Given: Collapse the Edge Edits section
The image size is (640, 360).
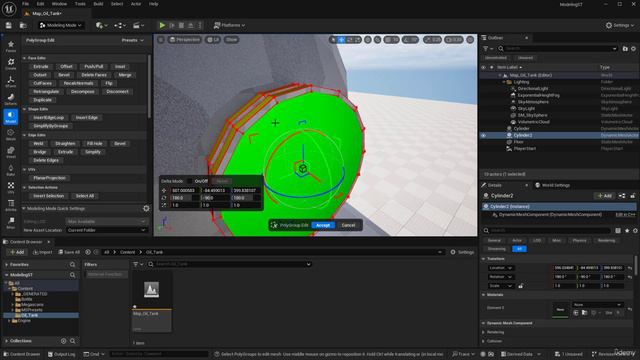Looking at the screenshot, I should coord(24,135).
